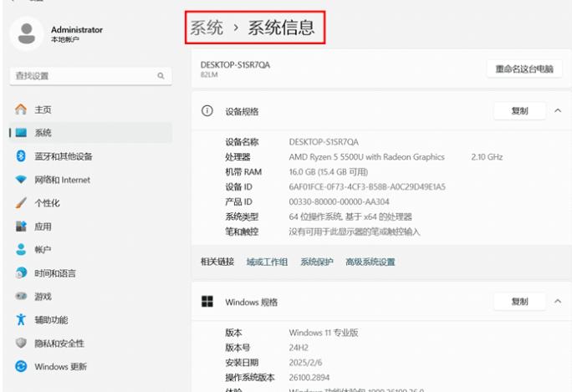This screenshot has height=392, width=572.
Task: Click processor value AMD Ryzen 5 5500U
Action: tap(366, 157)
